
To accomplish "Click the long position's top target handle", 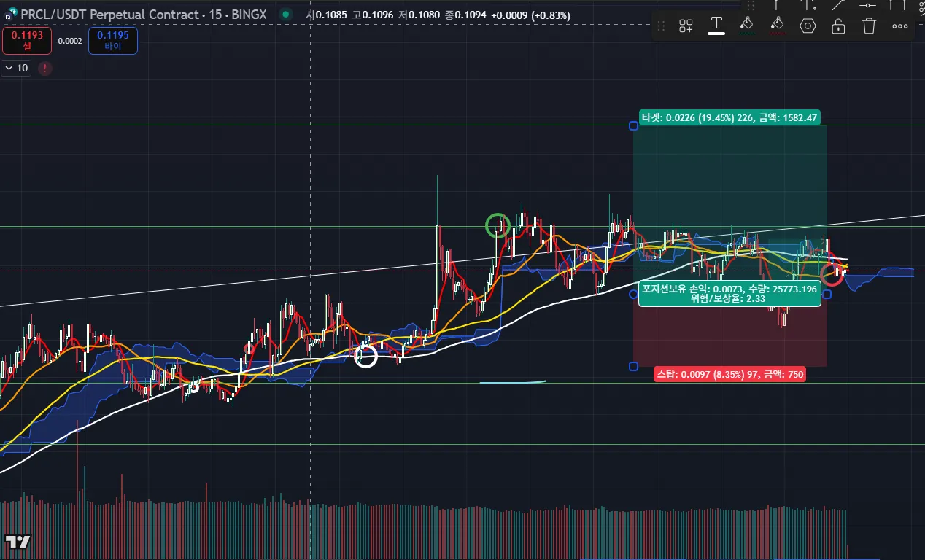I will (x=633, y=126).
